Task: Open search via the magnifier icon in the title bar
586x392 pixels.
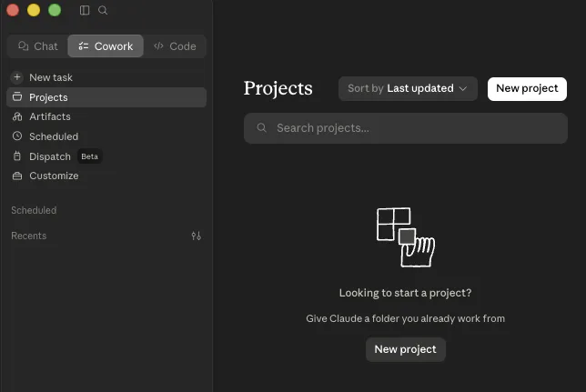Action: click(103, 10)
